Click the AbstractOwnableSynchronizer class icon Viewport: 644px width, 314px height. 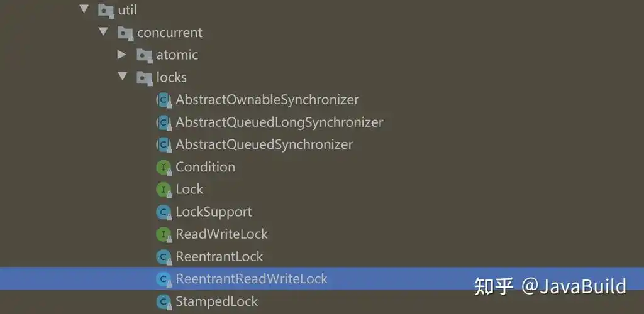[164, 100]
